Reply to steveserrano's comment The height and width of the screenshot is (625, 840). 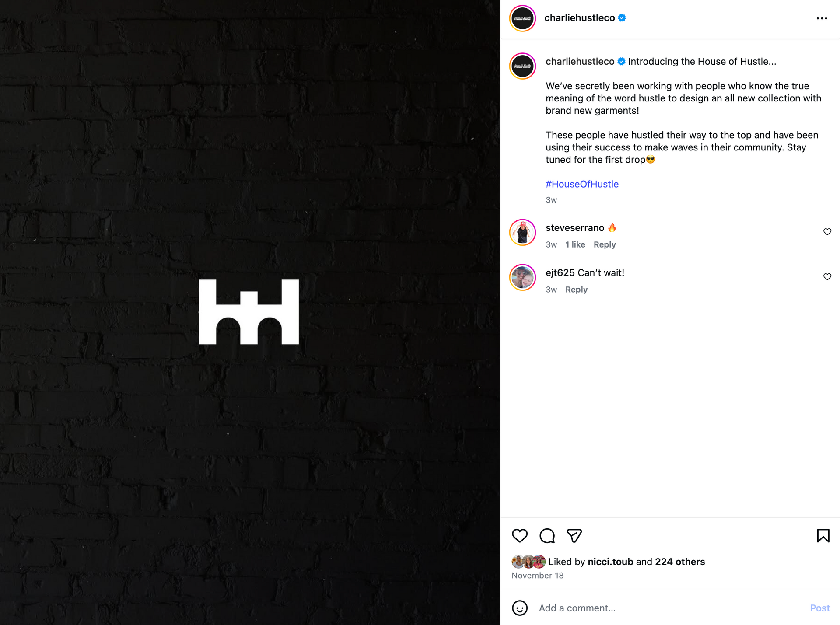[605, 244]
